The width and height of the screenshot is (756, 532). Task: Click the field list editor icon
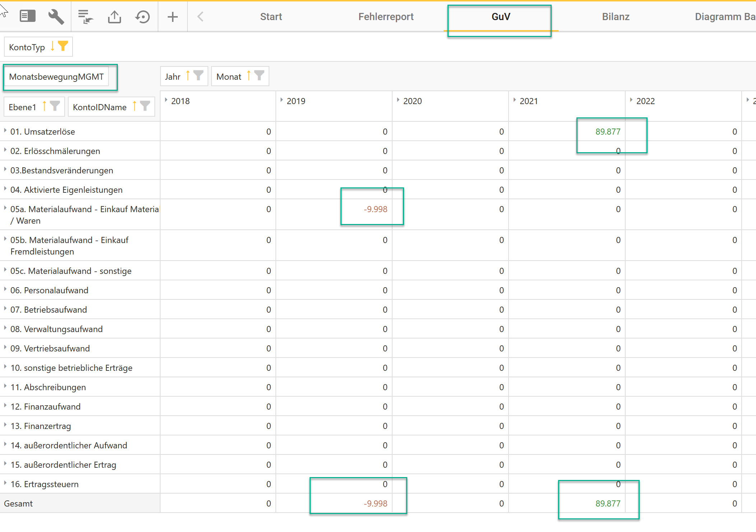(85, 17)
